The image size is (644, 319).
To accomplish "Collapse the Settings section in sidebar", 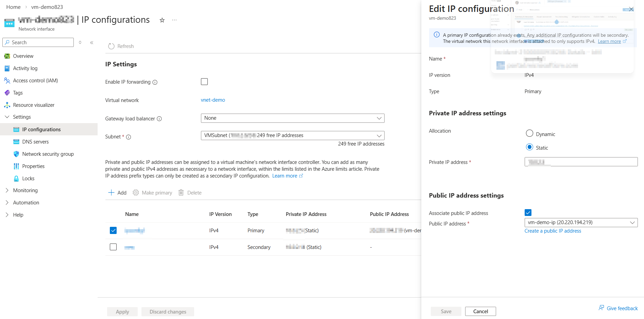I will (7, 117).
